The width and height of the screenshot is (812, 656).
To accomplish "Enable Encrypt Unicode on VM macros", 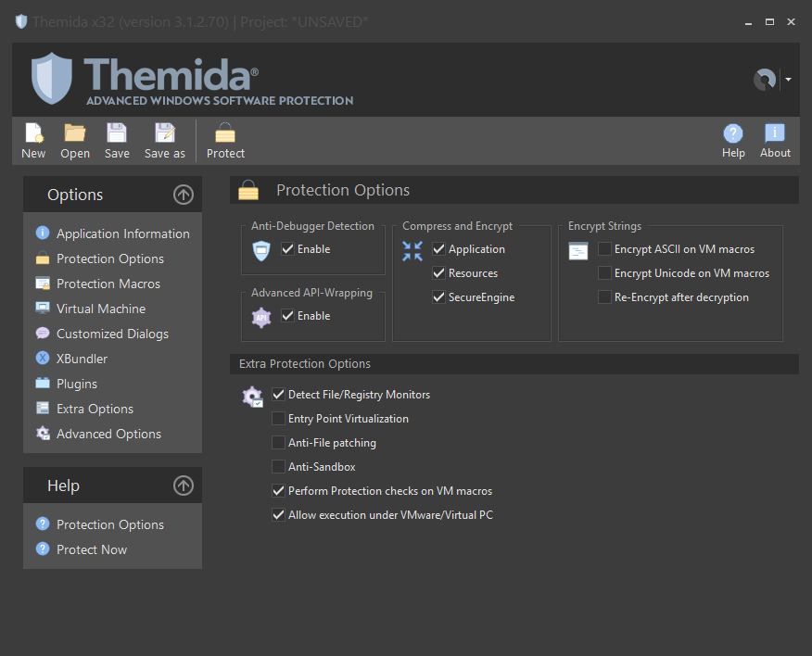I will coord(604,272).
